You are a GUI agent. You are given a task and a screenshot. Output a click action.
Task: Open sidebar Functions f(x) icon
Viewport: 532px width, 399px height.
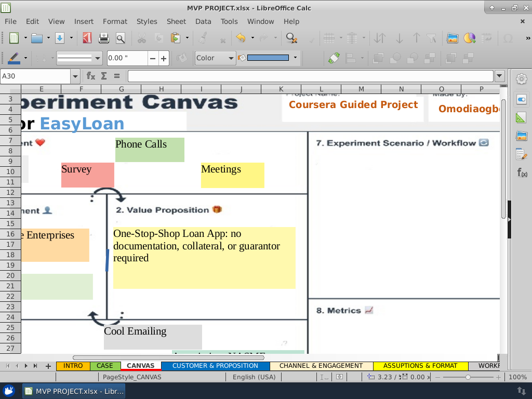click(x=522, y=172)
